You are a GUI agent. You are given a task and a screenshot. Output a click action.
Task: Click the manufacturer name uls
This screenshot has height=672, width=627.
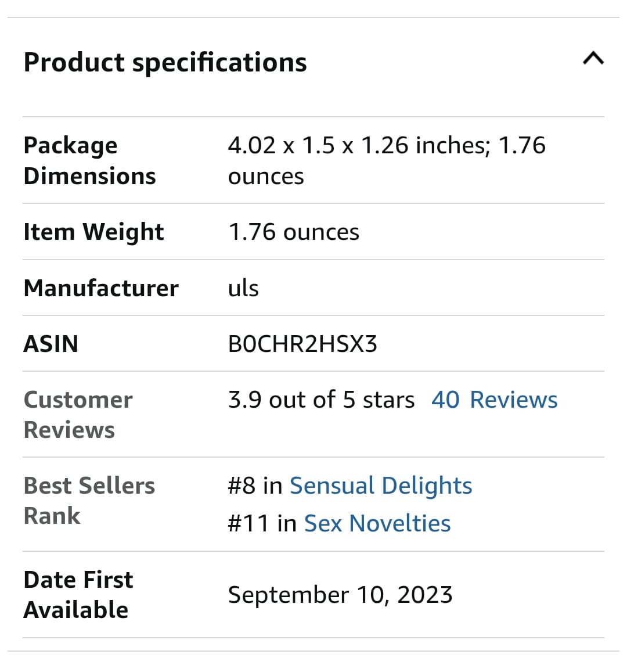click(243, 288)
